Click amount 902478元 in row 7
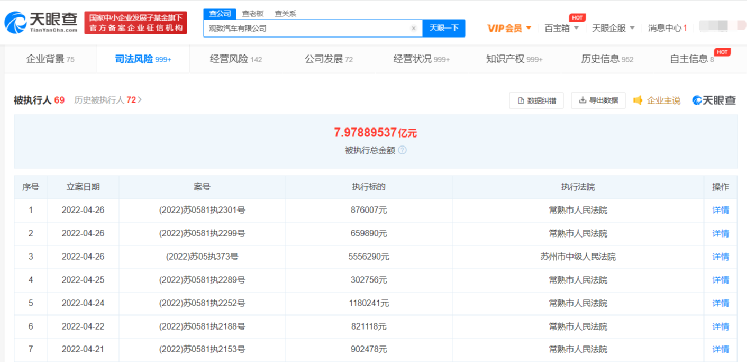The width and height of the screenshot is (747, 362). (369, 350)
